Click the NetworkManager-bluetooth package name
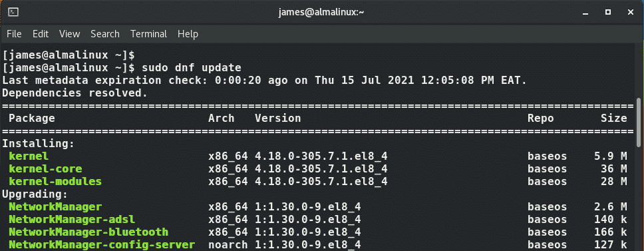Screen dimensions: 644x251 (x=88, y=232)
